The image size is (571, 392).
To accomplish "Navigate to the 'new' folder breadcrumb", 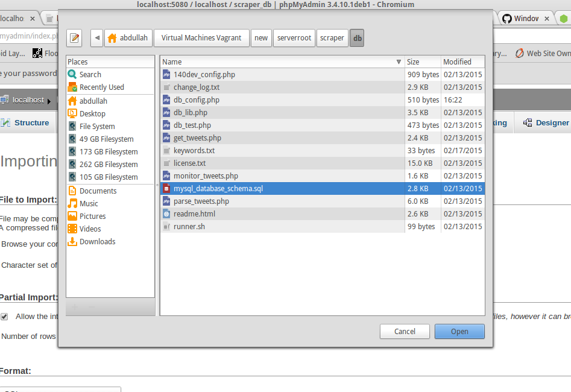I will click(261, 38).
